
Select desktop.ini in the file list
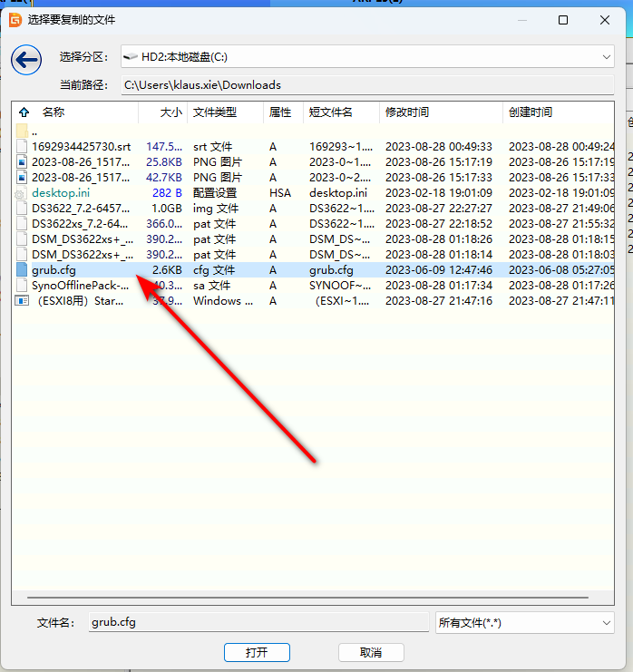(61, 193)
